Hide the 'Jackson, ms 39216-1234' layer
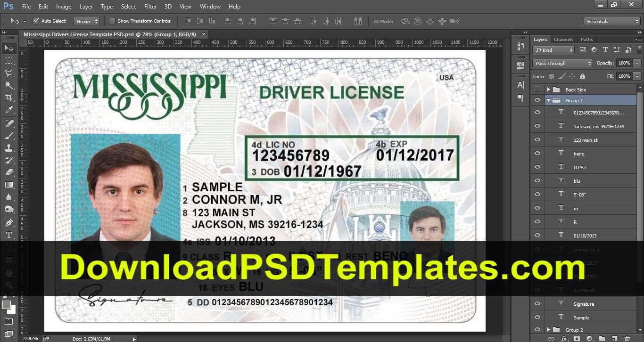 pos(537,126)
